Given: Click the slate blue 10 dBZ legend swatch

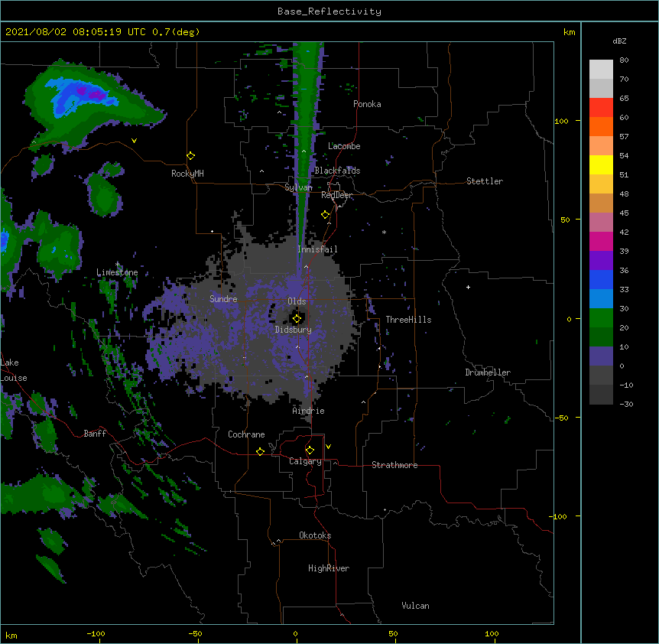Looking at the screenshot, I should click(601, 356).
